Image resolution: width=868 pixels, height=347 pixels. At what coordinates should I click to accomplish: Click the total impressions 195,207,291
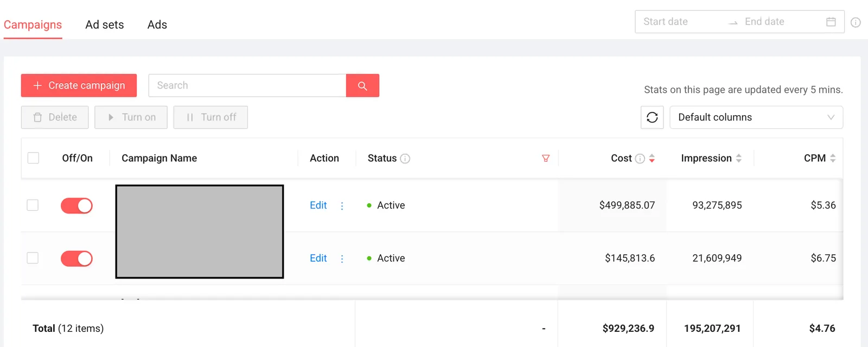click(x=712, y=329)
